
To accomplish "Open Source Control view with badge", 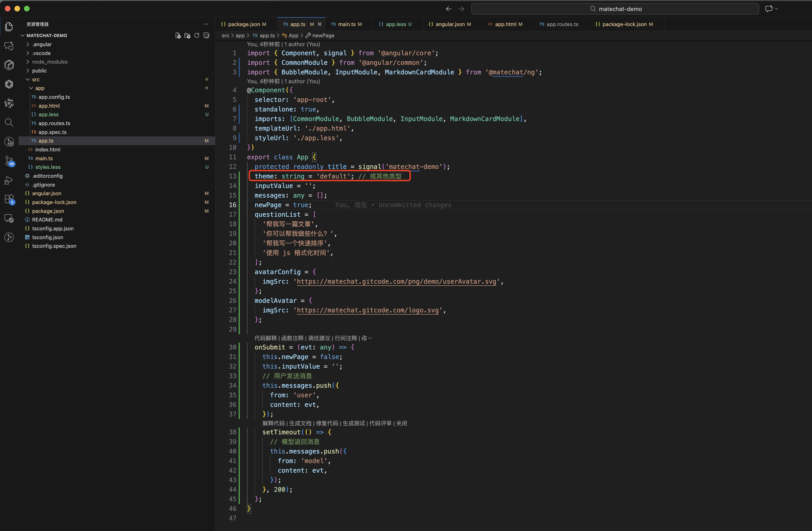I will [x=9, y=161].
